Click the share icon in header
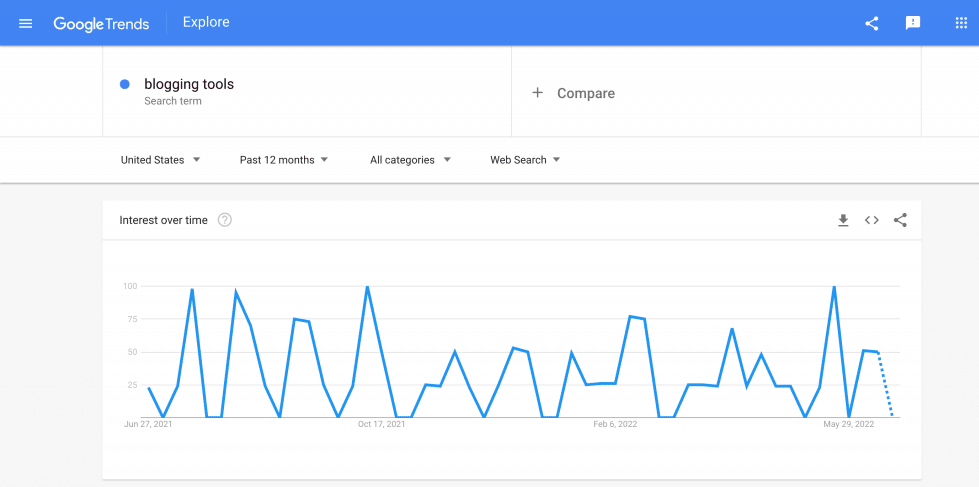 [871, 23]
